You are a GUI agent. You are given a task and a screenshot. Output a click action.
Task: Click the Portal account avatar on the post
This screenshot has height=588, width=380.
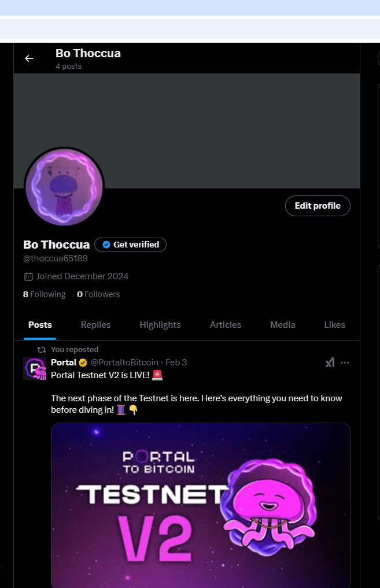click(x=35, y=368)
